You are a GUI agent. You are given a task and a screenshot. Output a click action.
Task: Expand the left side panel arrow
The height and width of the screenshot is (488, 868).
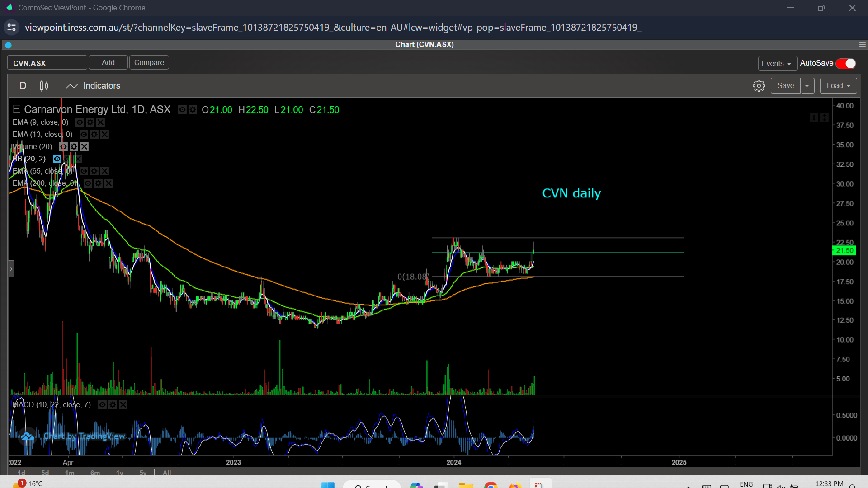point(11,269)
